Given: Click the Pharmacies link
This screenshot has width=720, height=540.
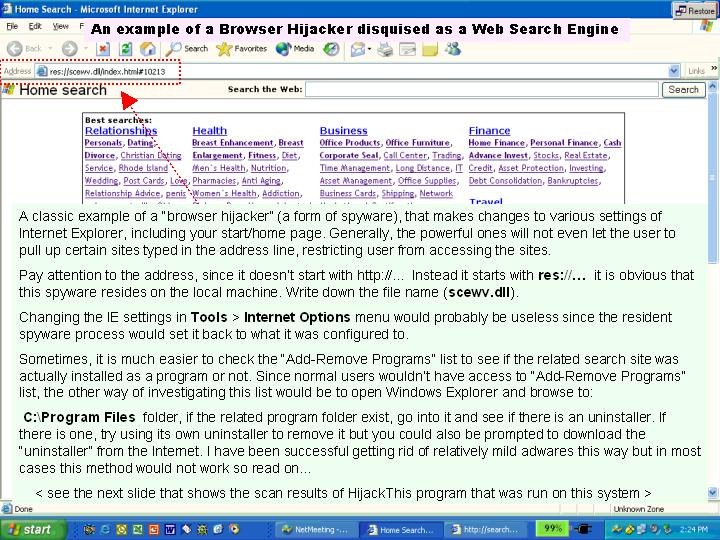Looking at the screenshot, I should [x=214, y=181].
